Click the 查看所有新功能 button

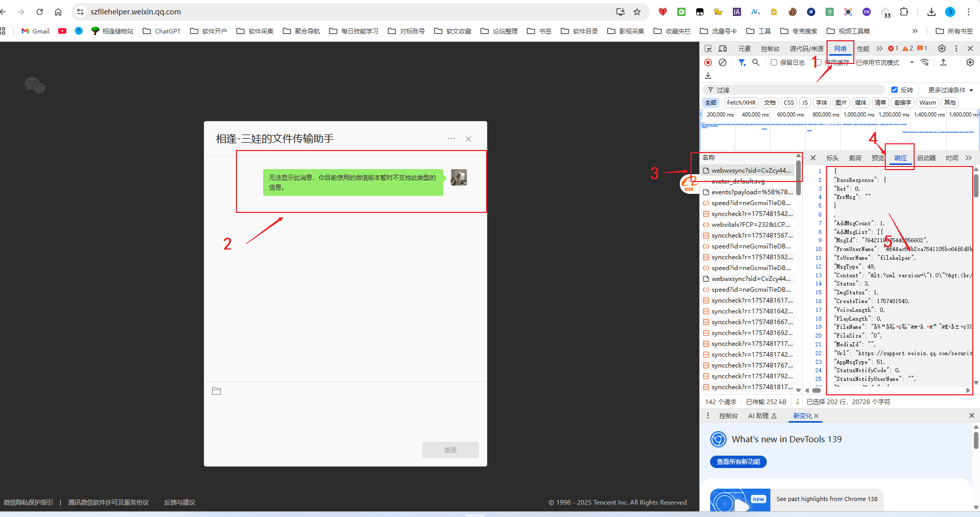(x=738, y=462)
